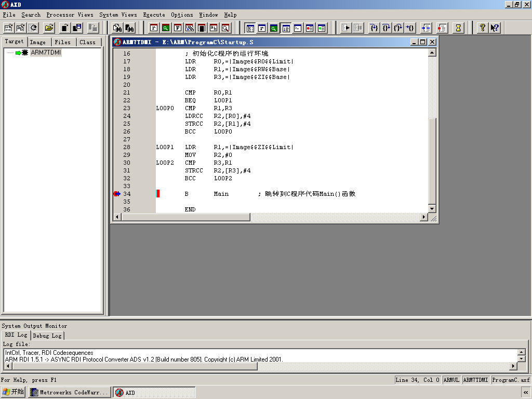
Task: Click the yellow hourglass toolbar icon
Action: [458, 28]
